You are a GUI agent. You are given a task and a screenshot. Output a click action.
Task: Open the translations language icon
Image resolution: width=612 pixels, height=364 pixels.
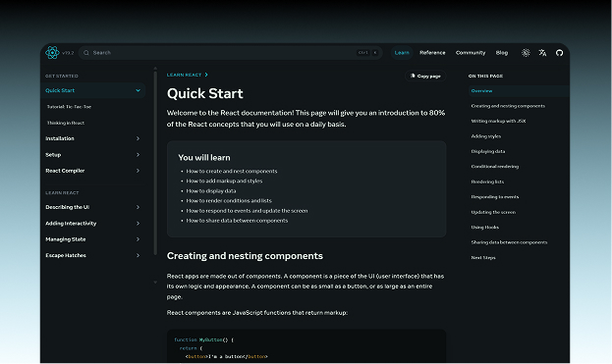click(x=542, y=53)
